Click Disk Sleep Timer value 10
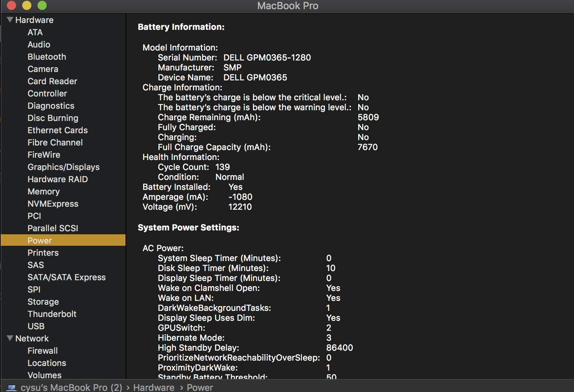The image size is (574, 392). [x=331, y=268]
